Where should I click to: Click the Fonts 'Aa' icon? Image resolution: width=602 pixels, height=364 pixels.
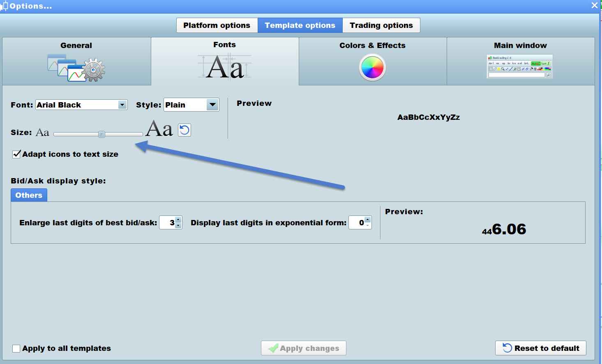tap(225, 67)
